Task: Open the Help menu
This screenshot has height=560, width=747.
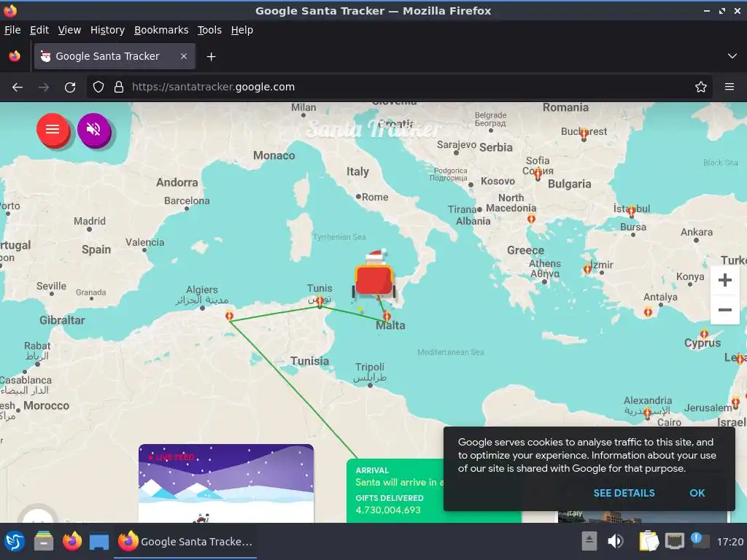Action: tap(241, 30)
